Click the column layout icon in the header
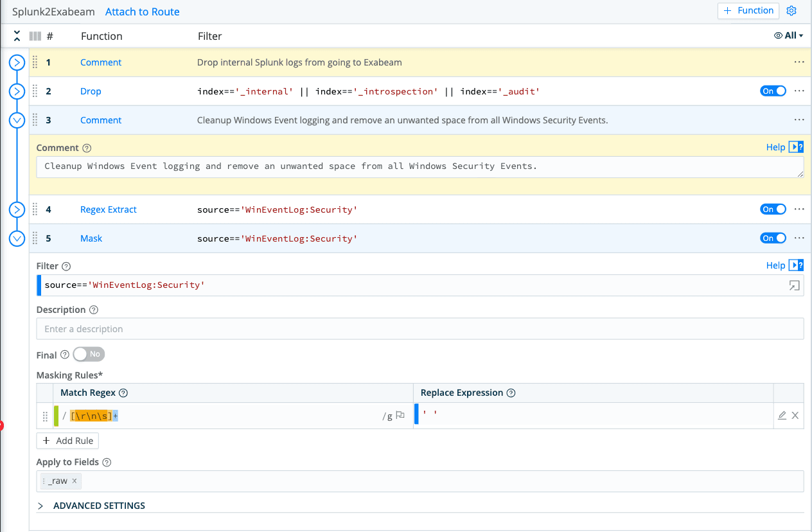Image resolution: width=812 pixels, height=532 pixels. click(x=34, y=35)
